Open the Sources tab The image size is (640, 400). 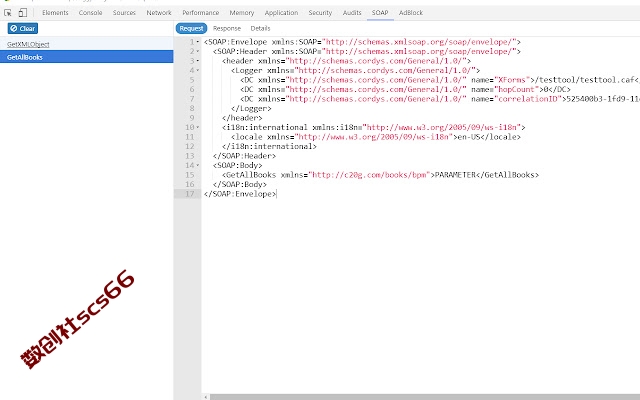click(124, 13)
